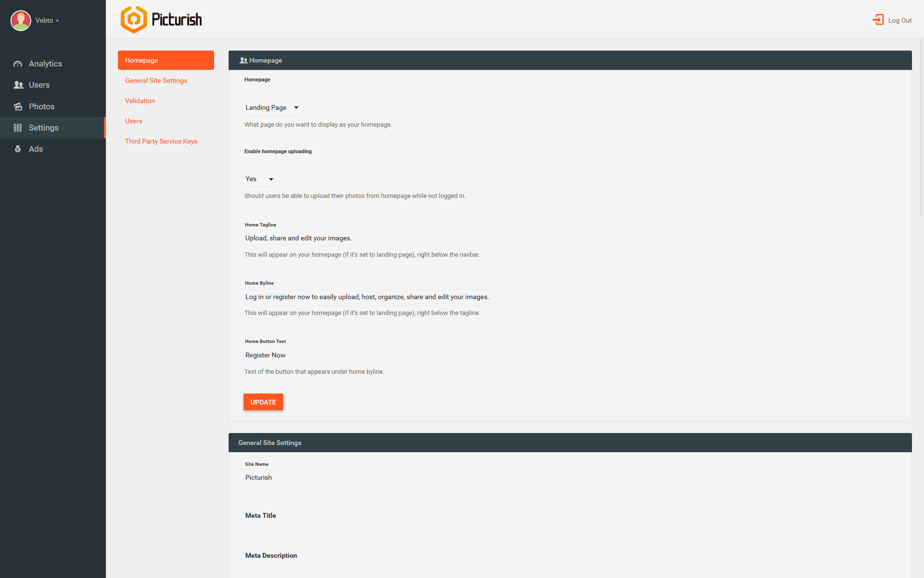This screenshot has height=578, width=924.
Task: Click the Photos icon in sidebar
Action: (18, 106)
